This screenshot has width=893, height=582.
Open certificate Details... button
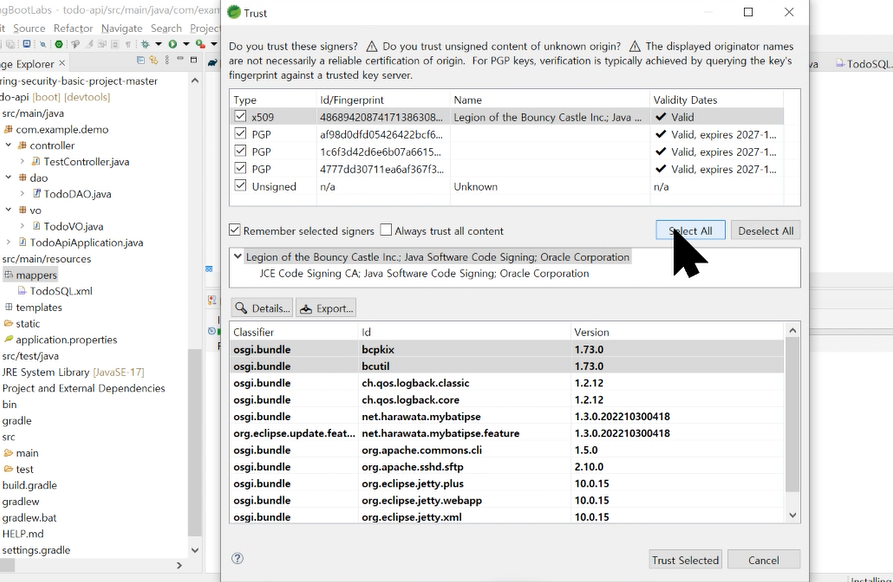[x=262, y=308]
